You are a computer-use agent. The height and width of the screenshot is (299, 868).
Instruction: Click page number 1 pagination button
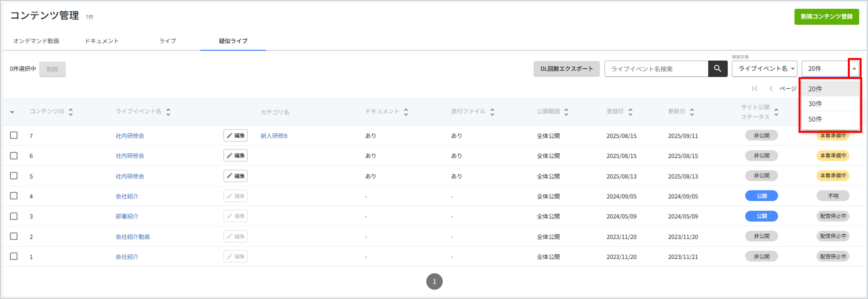click(x=434, y=282)
